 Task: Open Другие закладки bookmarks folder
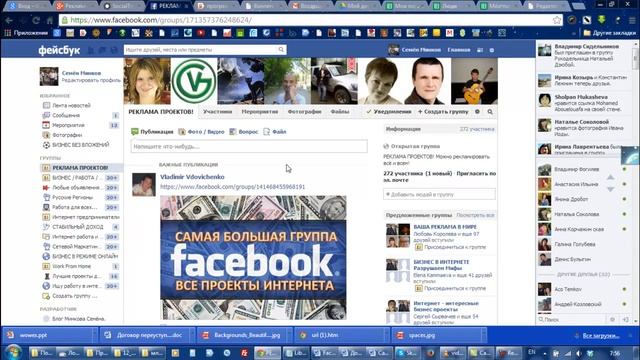610,33
